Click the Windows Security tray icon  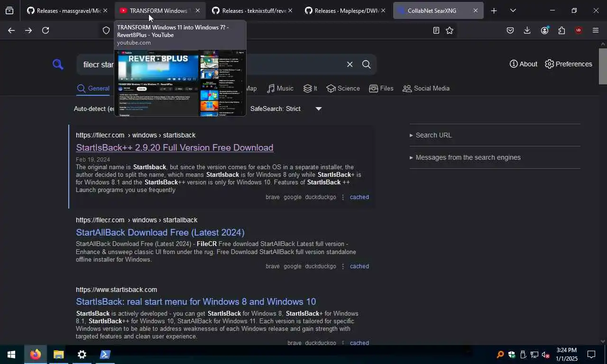click(x=511, y=355)
